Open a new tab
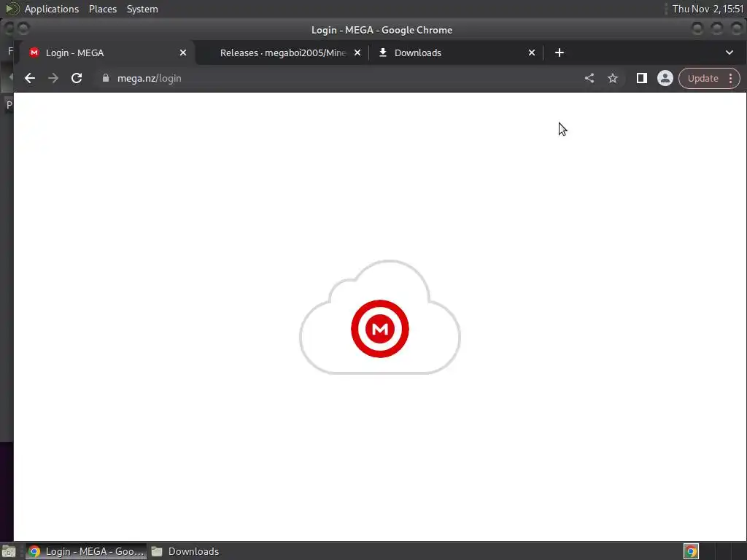This screenshot has height=560, width=747. (560, 52)
